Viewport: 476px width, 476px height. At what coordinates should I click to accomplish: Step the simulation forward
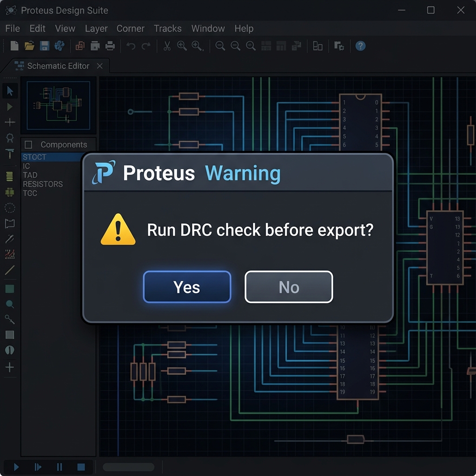[x=38, y=467]
